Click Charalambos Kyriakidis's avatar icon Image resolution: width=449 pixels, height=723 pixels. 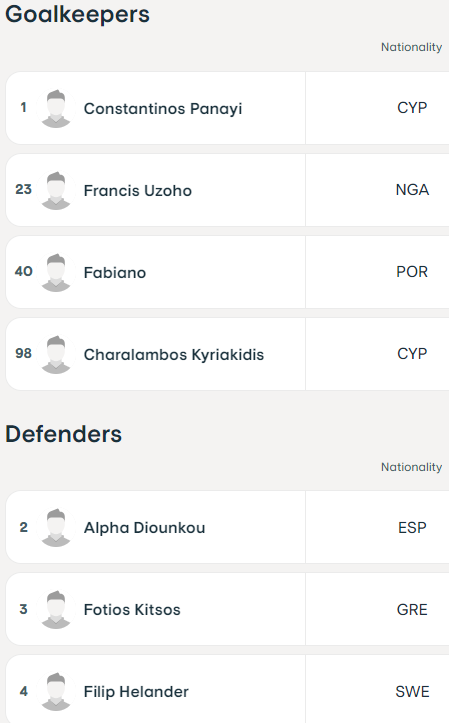pos(56,355)
